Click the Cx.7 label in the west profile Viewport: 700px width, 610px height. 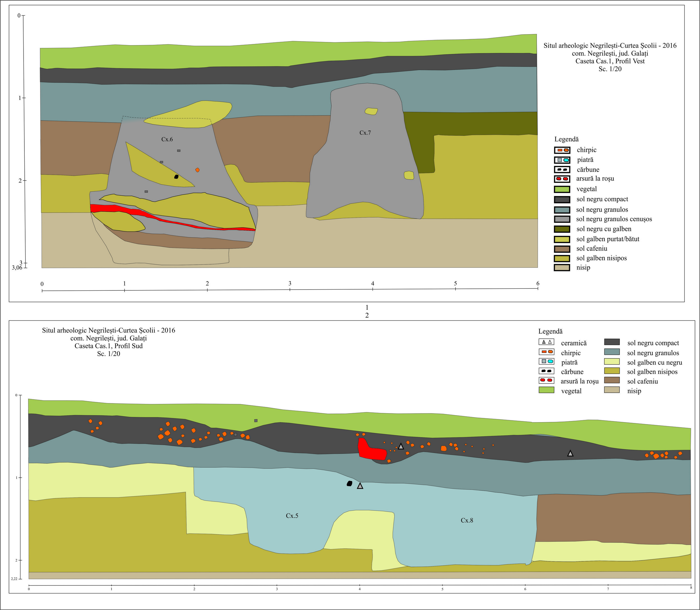pyautogui.click(x=365, y=133)
